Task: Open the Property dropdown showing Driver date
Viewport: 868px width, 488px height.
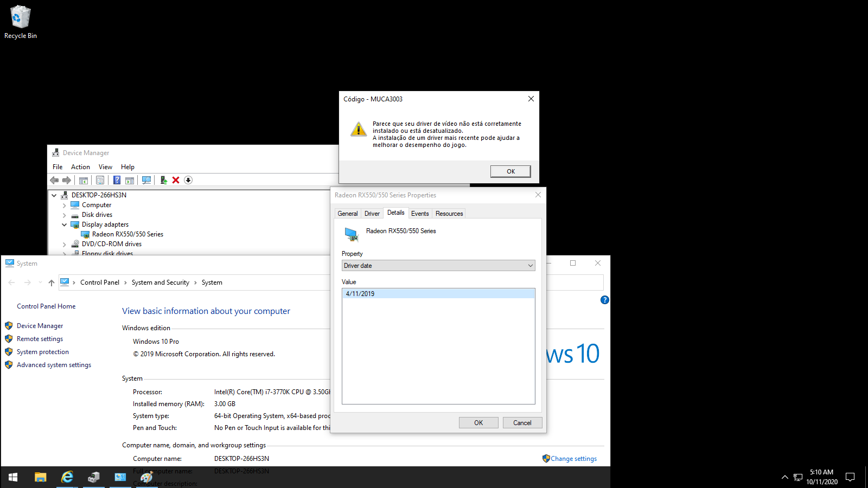Action: click(x=438, y=266)
